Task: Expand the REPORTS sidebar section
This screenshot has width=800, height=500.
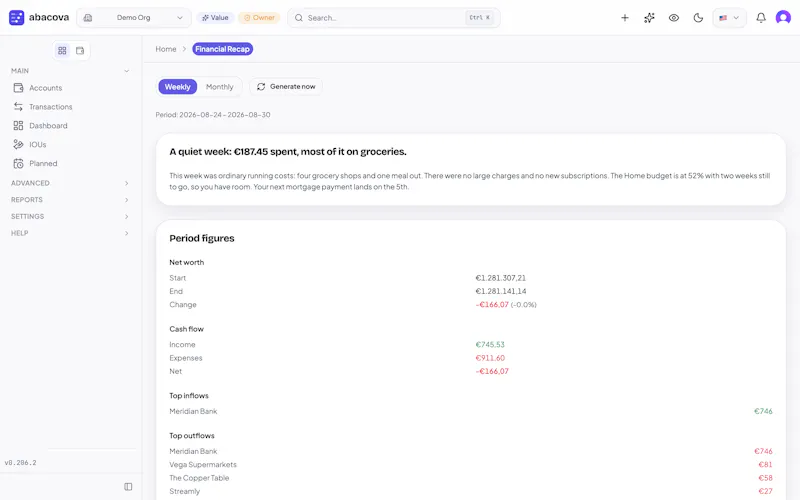Action: (x=70, y=200)
